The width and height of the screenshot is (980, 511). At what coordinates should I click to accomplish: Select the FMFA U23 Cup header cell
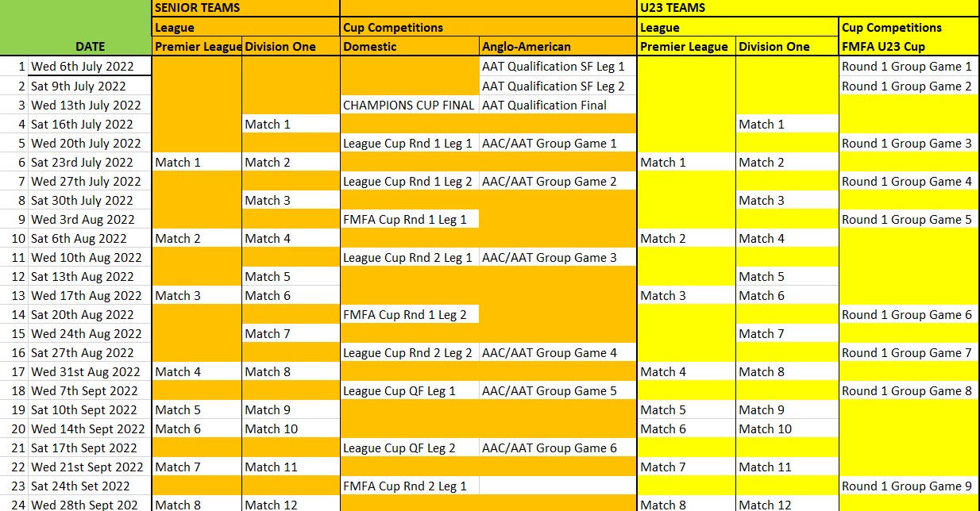pyautogui.click(x=908, y=47)
